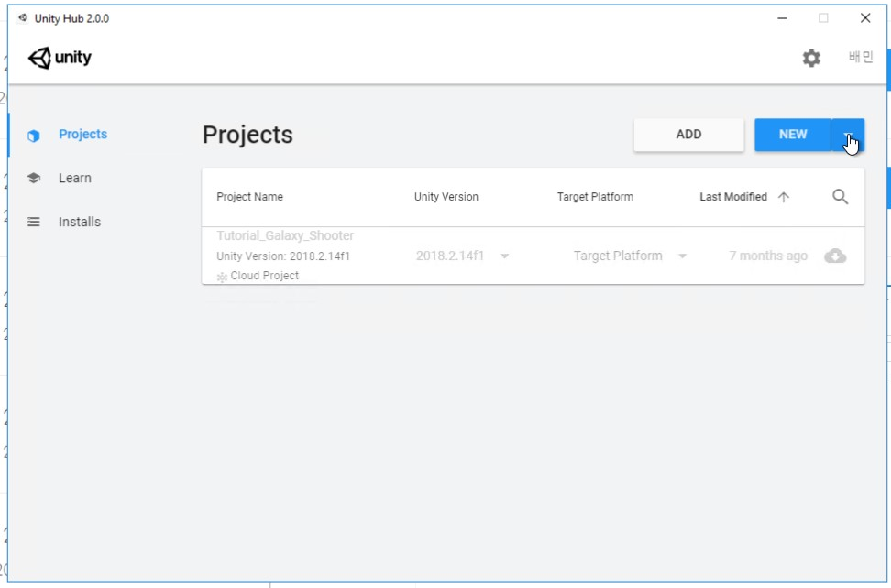Click the cloud download icon for Tutorial_Galaxy_Shooter
This screenshot has width=891, height=588.
click(x=835, y=256)
